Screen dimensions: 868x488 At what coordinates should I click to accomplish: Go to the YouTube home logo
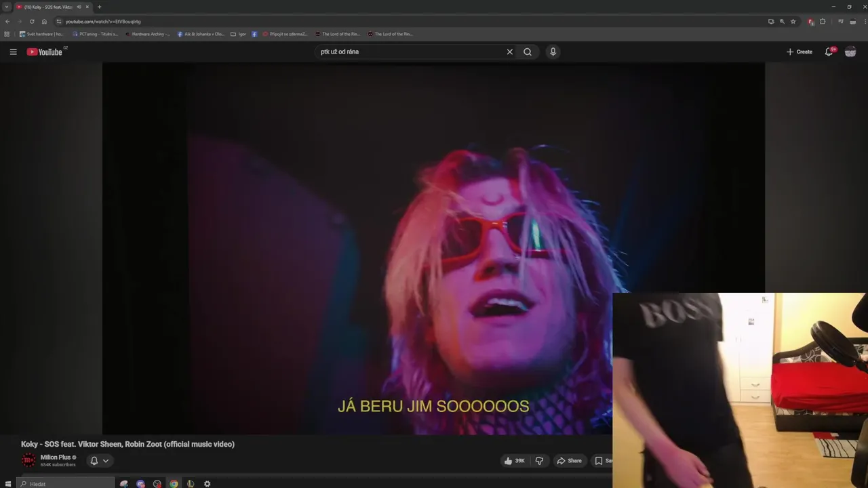pos(44,52)
